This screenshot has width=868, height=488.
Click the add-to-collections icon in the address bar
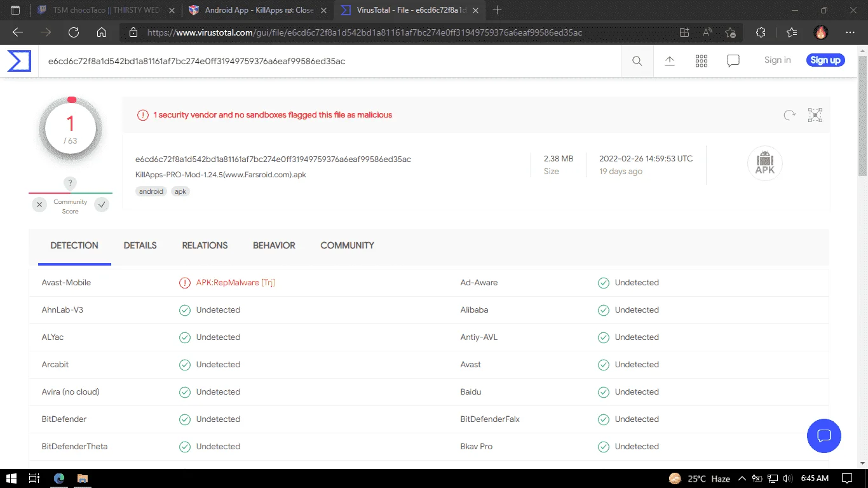(x=684, y=32)
